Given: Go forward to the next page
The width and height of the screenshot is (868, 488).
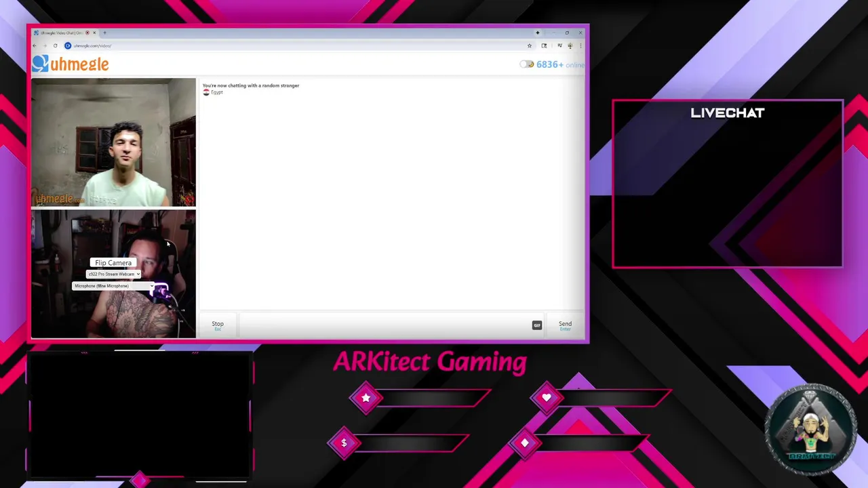Looking at the screenshot, I should (x=45, y=45).
